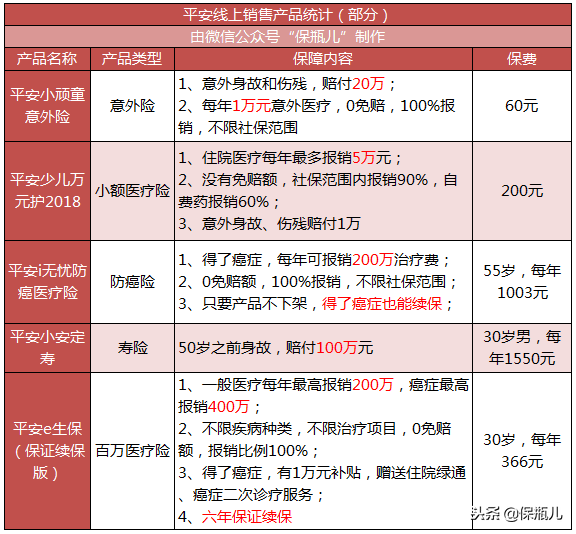Click the subtitle 由微信公众号“保瓶儿”制作
The height and width of the screenshot is (534, 576).
click(288, 37)
